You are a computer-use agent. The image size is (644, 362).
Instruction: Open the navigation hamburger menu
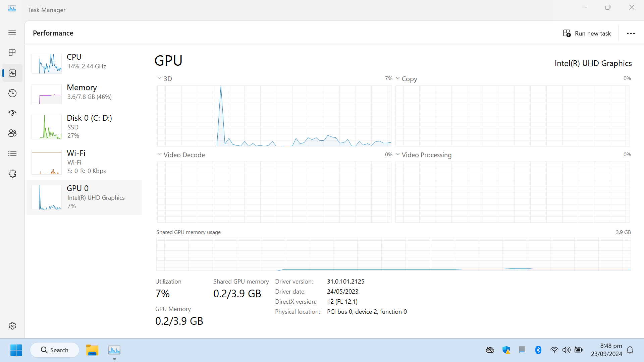(12, 33)
